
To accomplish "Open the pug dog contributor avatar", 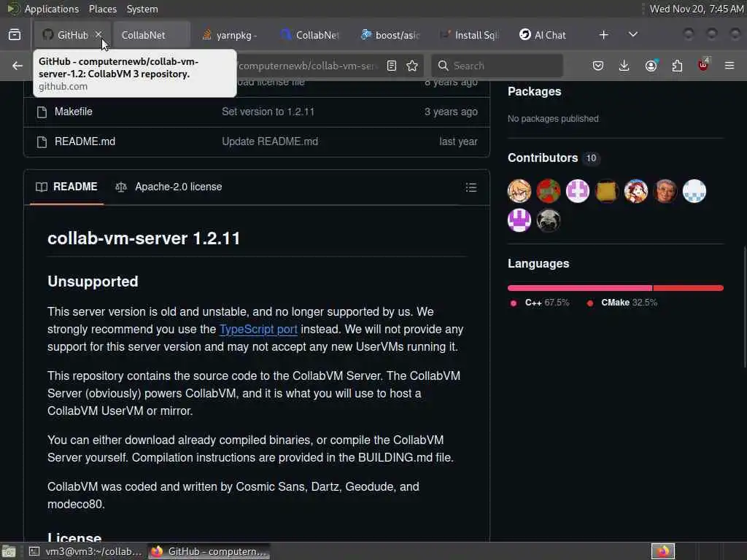I will (549, 220).
